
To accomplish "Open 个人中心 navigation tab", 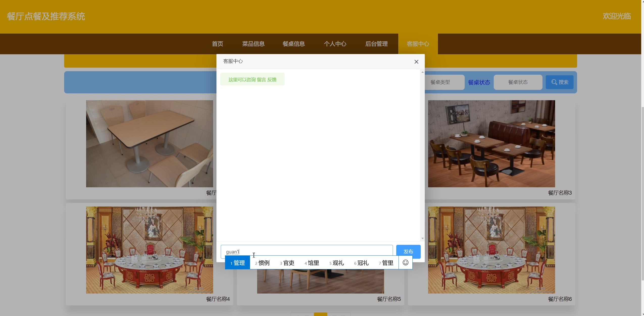I will pyautogui.click(x=335, y=44).
